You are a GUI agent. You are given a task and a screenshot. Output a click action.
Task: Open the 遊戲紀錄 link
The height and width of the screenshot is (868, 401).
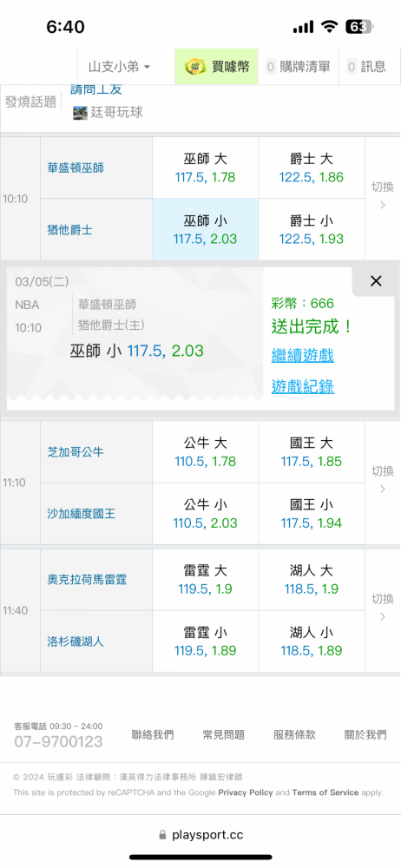click(x=302, y=386)
